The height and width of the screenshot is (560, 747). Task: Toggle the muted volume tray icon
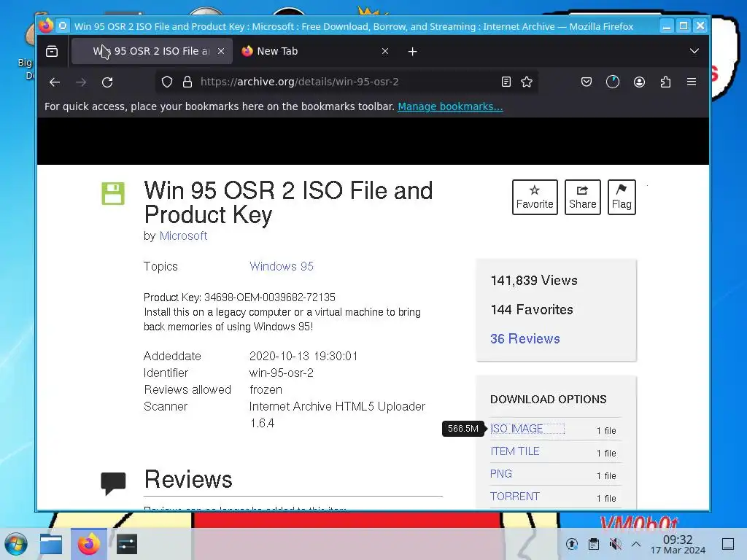615,544
